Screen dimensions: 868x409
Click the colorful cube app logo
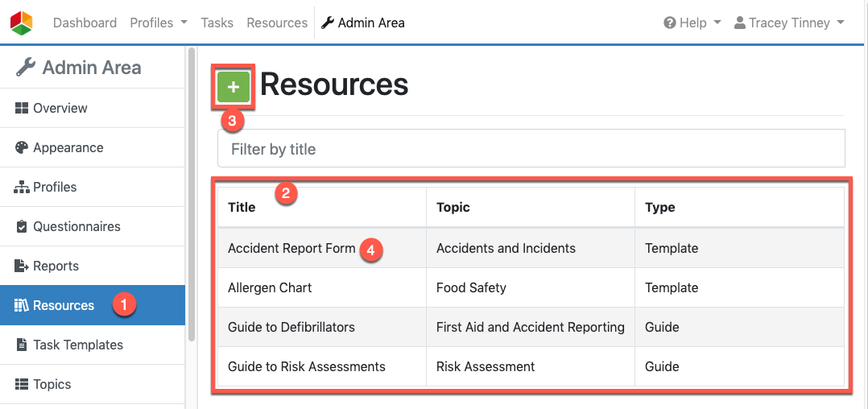click(22, 23)
